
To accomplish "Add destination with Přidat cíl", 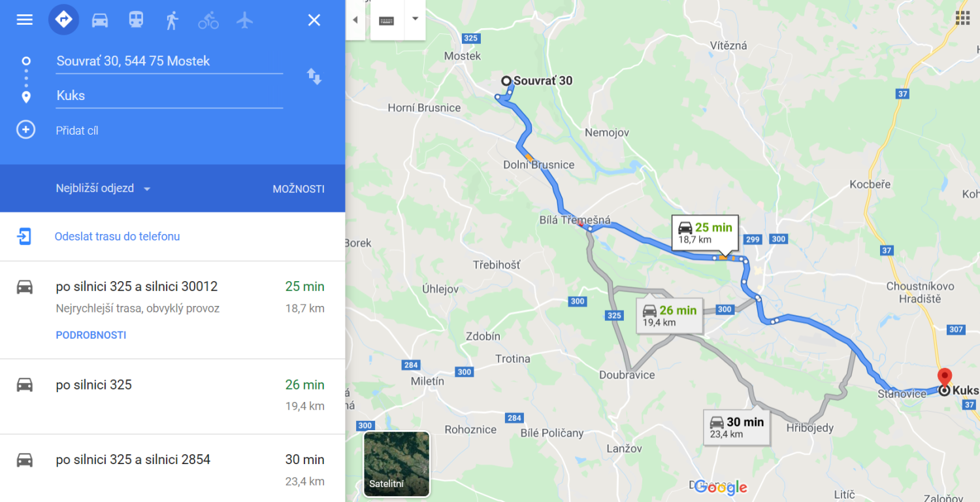I will click(x=77, y=131).
